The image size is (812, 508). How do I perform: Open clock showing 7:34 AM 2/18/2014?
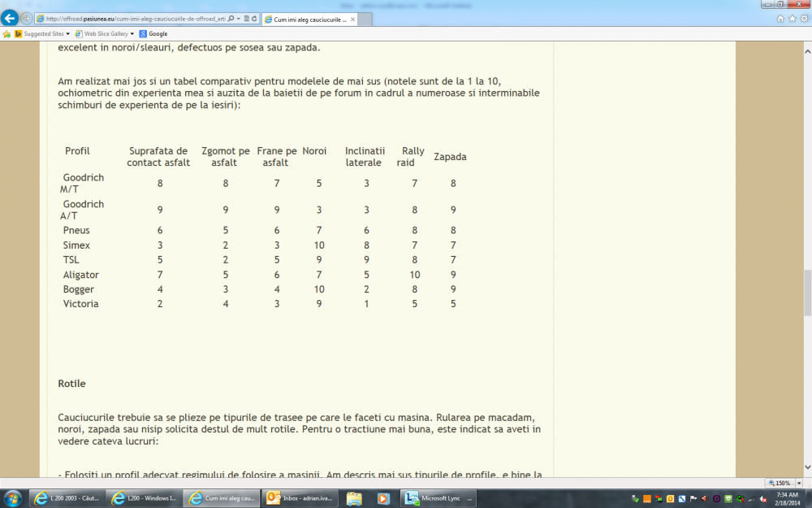(787, 499)
